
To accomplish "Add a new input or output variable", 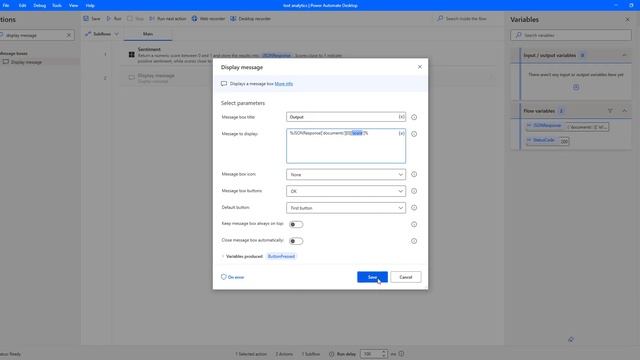I will point(576,87).
